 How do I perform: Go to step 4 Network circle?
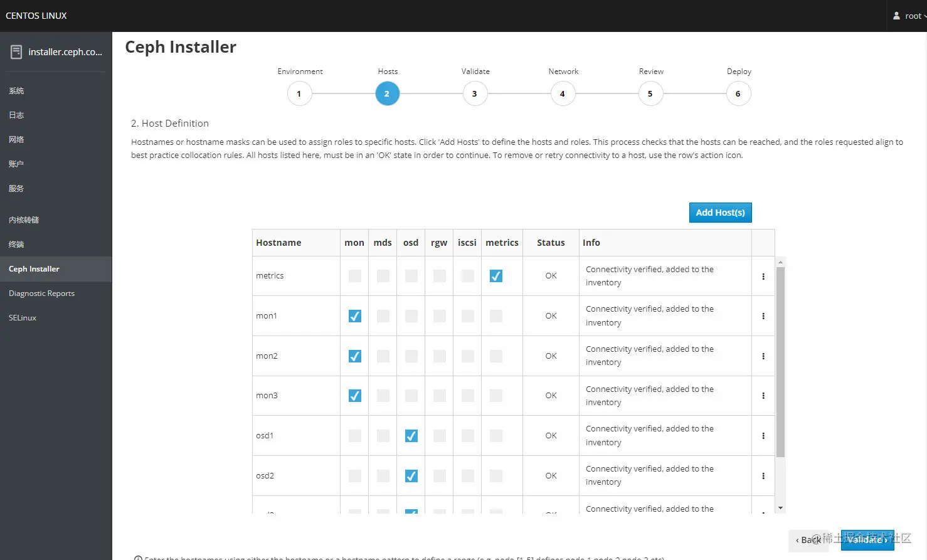click(563, 94)
